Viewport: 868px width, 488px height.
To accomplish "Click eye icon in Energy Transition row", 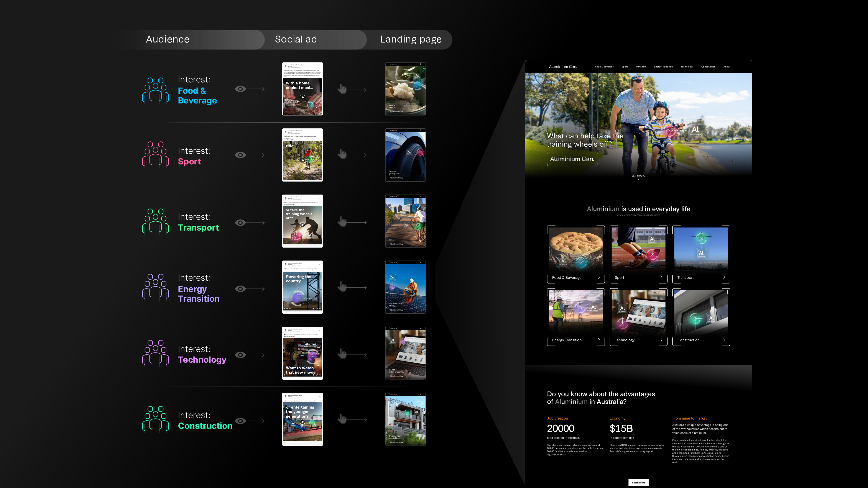I will point(240,289).
